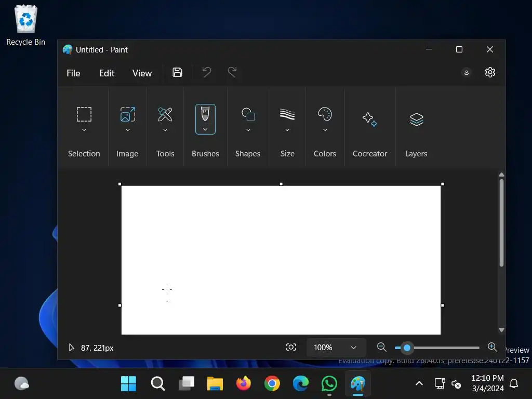Open the View menu

click(x=142, y=73)
